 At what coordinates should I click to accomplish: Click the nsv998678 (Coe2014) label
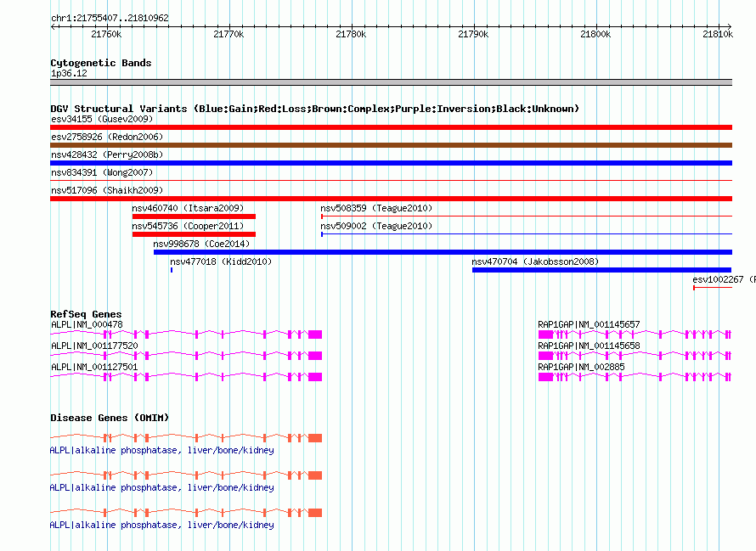coord(201,244)
